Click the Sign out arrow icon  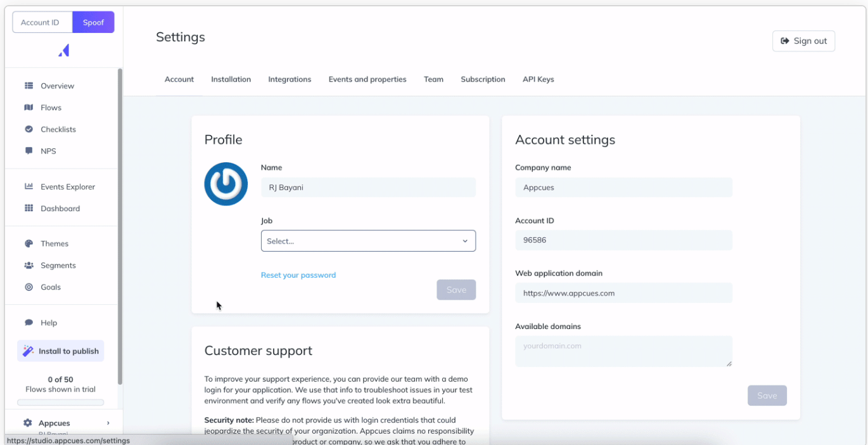pyautogui.click(x=786, y=41)
